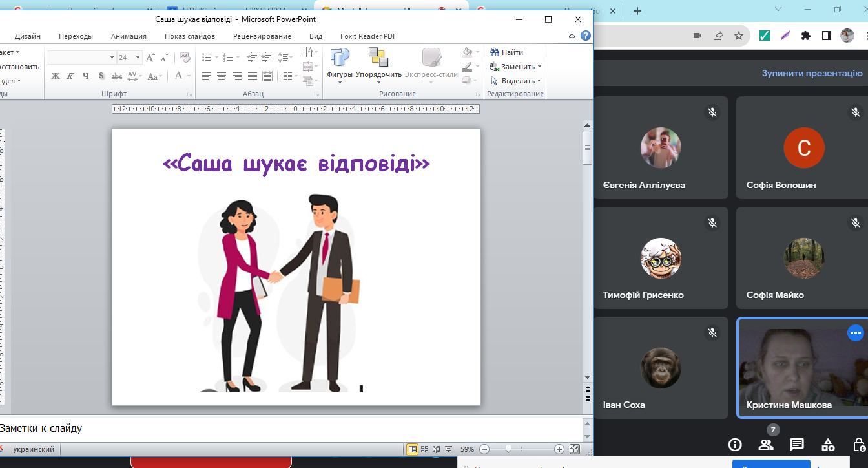Open browser extensions puzzle icon
868x468 pixels.
(x=805, y=36)
